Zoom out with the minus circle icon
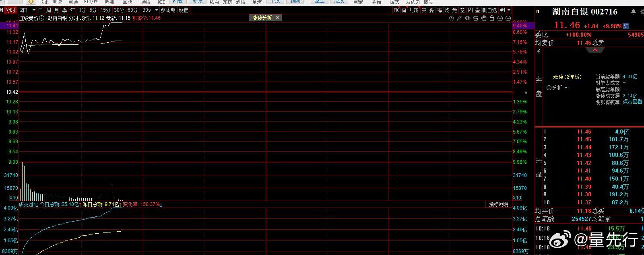644x255 pixels. [x=508, y=18]
